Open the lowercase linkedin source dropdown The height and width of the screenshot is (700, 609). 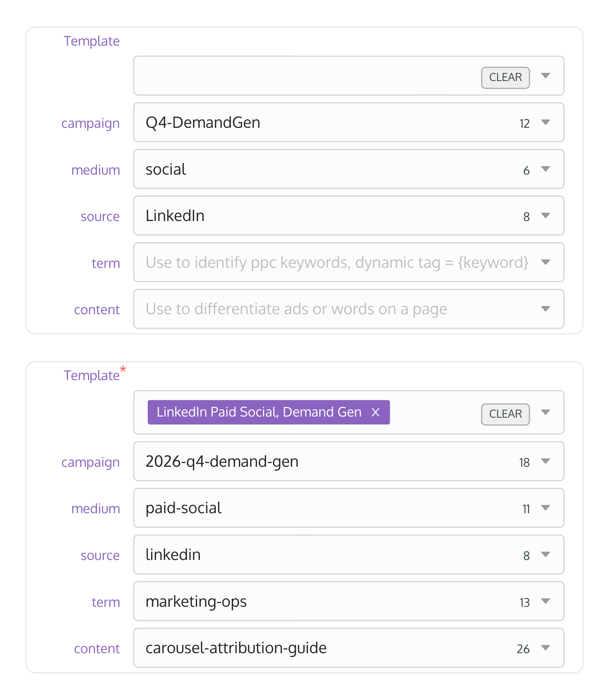point(545,555)
